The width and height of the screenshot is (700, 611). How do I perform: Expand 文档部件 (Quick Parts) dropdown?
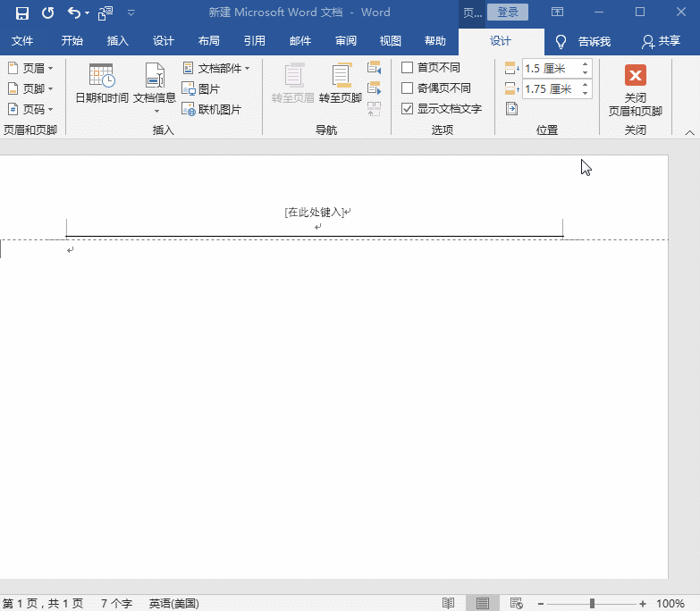(216, 68)
